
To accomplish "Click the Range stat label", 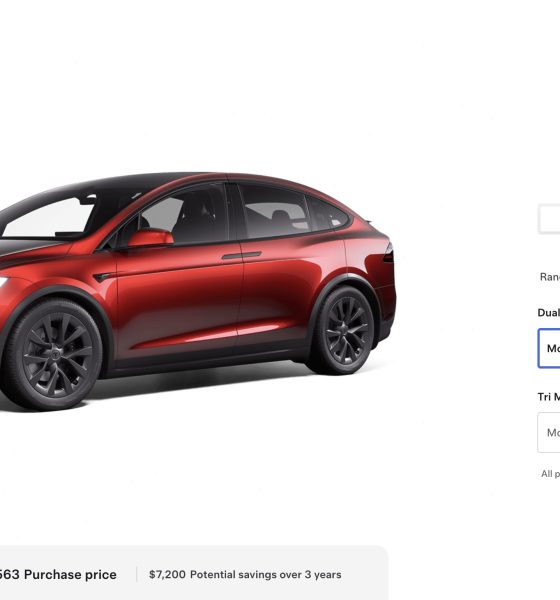I will 550,277.
